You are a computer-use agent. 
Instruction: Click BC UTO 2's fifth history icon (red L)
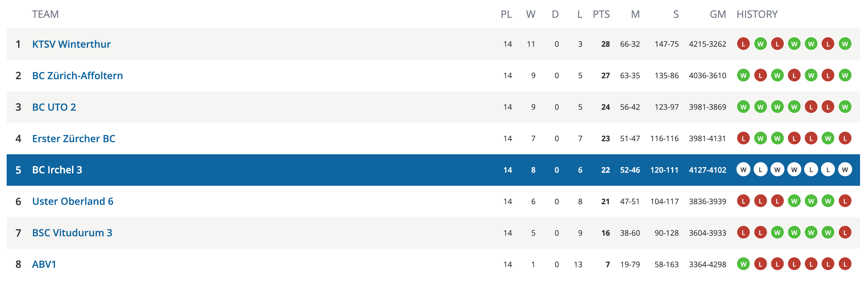point(811,107)
